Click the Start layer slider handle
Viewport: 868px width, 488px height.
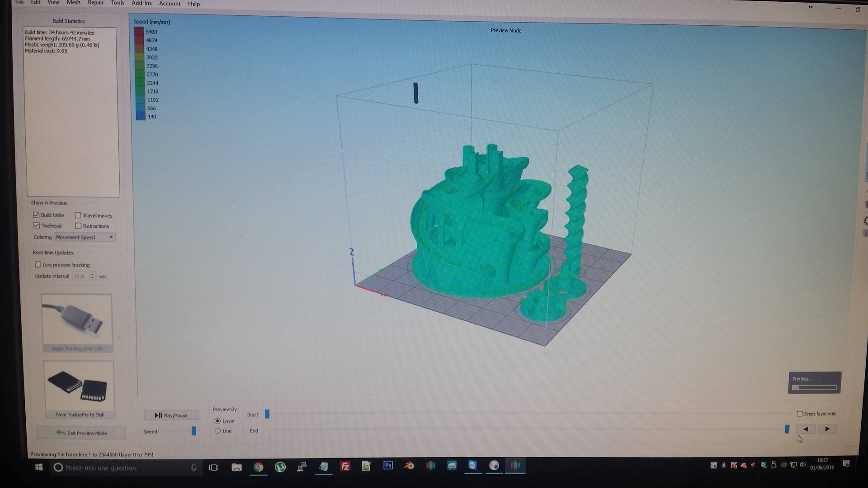coord(267,414)
